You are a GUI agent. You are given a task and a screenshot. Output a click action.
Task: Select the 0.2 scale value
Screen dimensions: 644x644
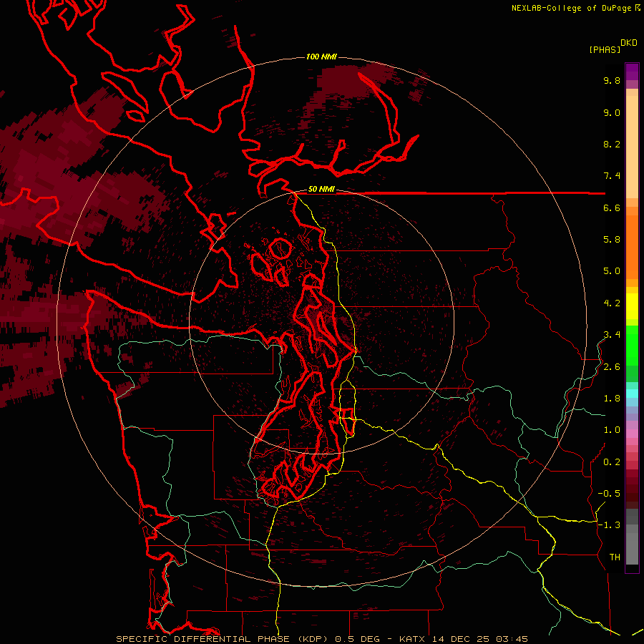coord(612,462)
